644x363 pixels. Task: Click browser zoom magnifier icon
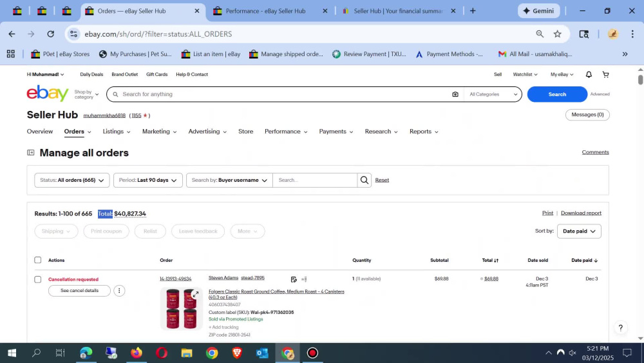pyautogui.click(x=540, y=34)
